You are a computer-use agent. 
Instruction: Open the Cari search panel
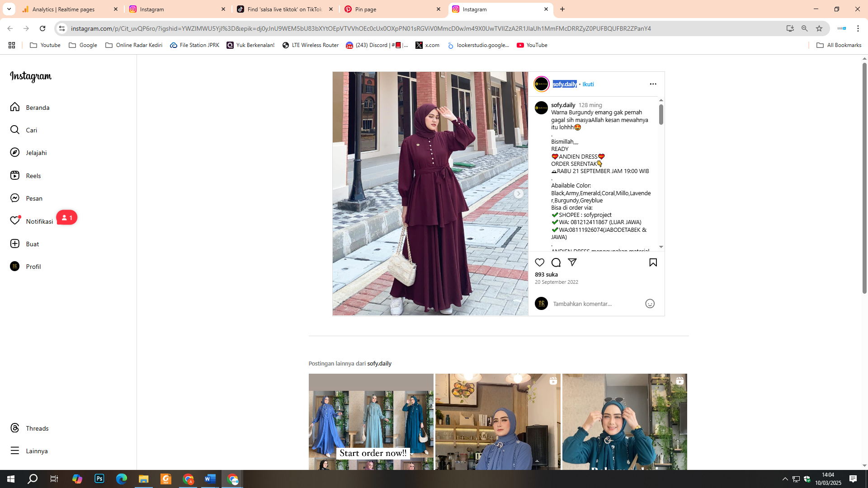[24, 130]
